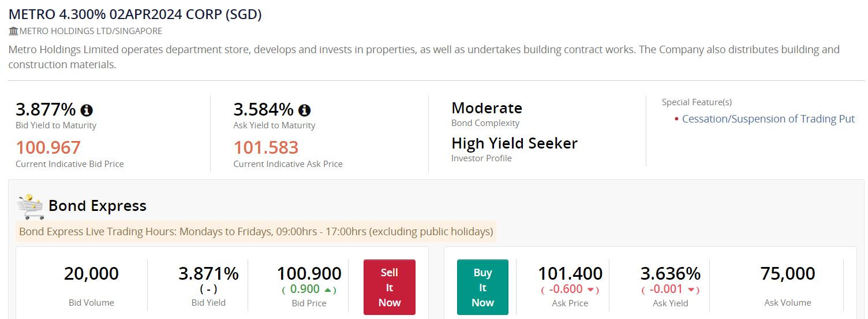Click the 3.636% ask yield value

(671, 273)
